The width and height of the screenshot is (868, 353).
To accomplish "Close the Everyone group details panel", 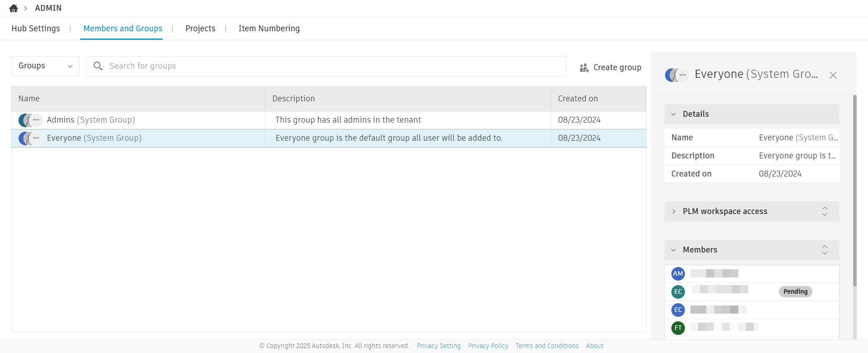I will [x=833, y=75].
